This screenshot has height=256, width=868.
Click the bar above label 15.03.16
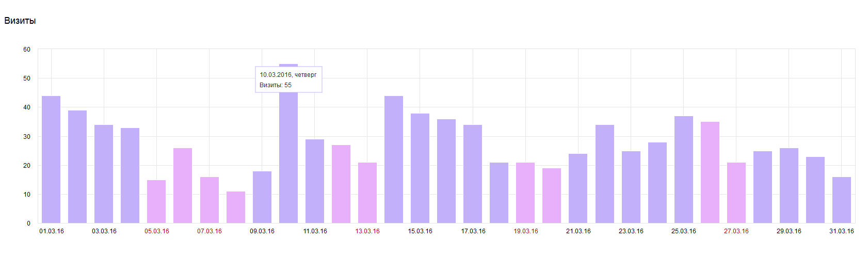click(420, 168)
